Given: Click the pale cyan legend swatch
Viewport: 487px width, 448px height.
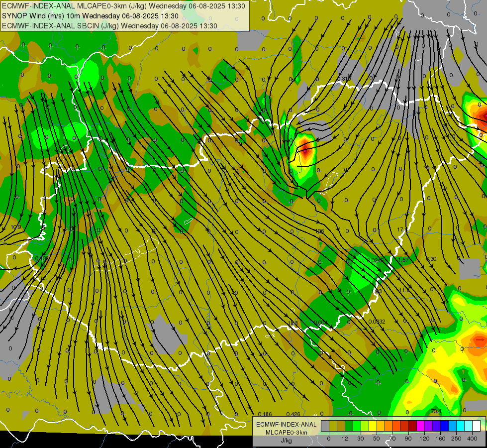Looking at the screenshot, I should 469,426.
